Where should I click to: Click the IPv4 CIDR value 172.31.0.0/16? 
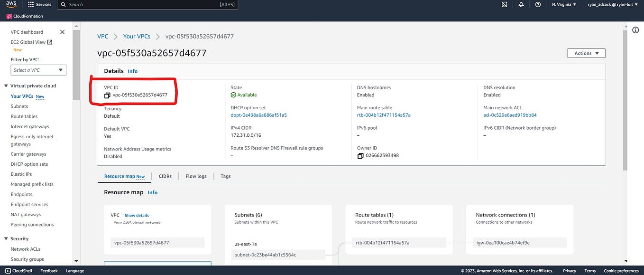(246, 135)
